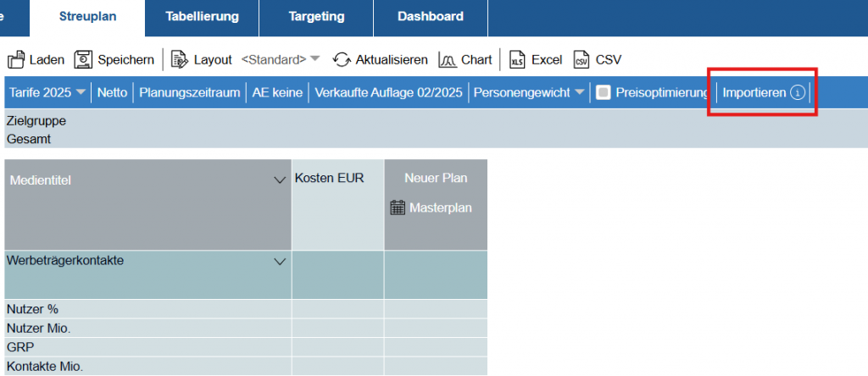This screenshot has width=868, height=376.
Task: Open the Tarife 2025 dropdown
Action: click(x=47, y=92)
